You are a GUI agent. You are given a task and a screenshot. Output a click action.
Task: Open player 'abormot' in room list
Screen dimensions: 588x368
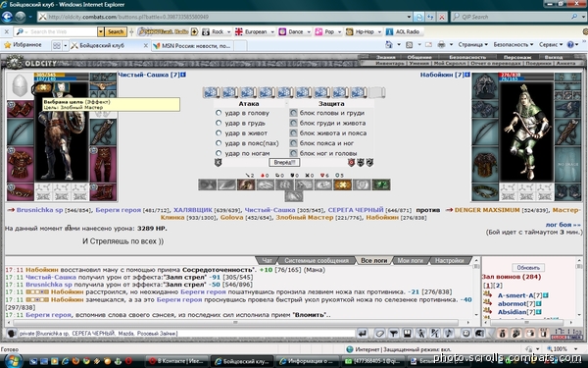tap(513, 304)
